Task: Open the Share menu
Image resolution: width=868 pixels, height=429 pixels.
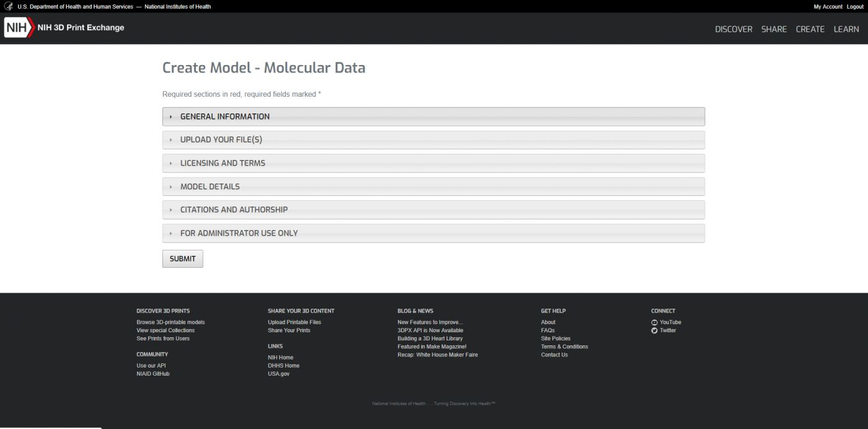Action: pos(774,29)
